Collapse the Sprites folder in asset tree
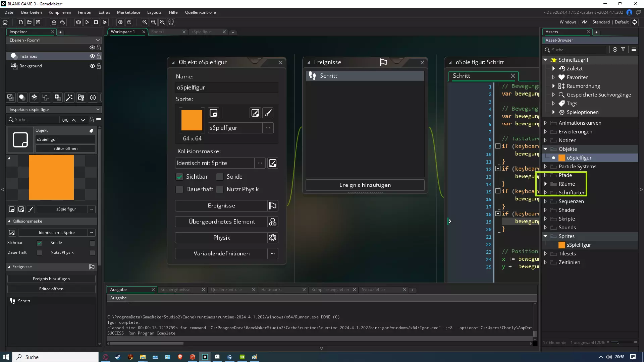Image resolution: width=644 pixels, height=362 pixels. coord(545,236)
